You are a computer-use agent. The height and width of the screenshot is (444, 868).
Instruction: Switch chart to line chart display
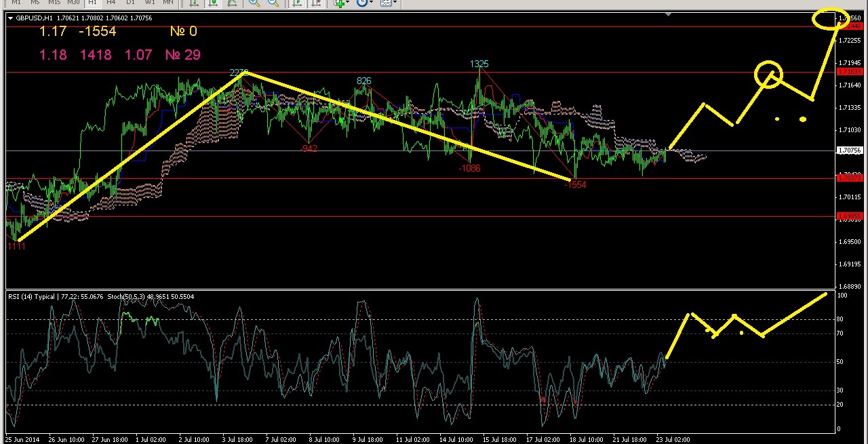coord(232,3)
